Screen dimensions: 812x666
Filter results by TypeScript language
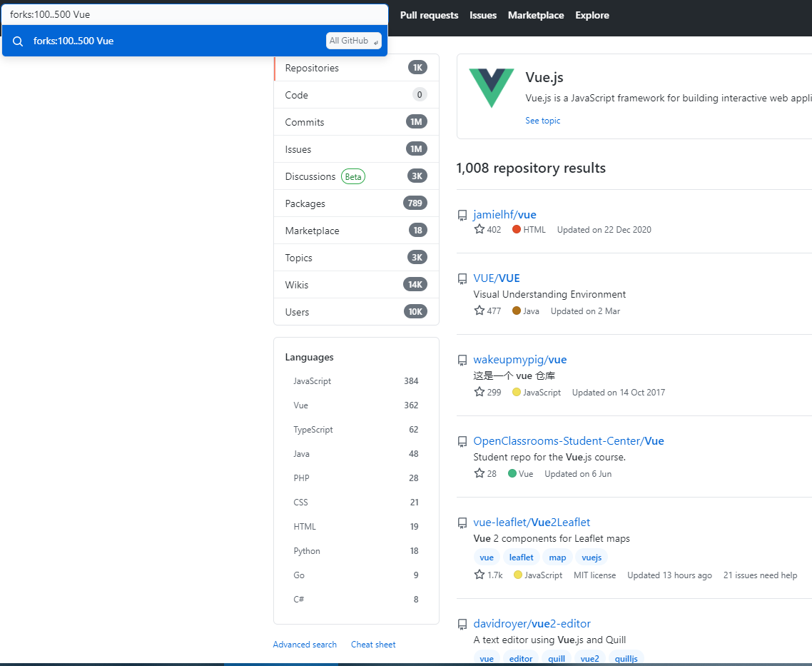(x=356, y=430)
